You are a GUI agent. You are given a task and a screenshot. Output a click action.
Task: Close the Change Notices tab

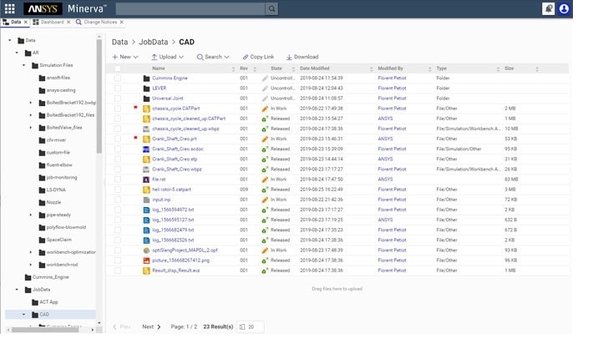(121, 23)
